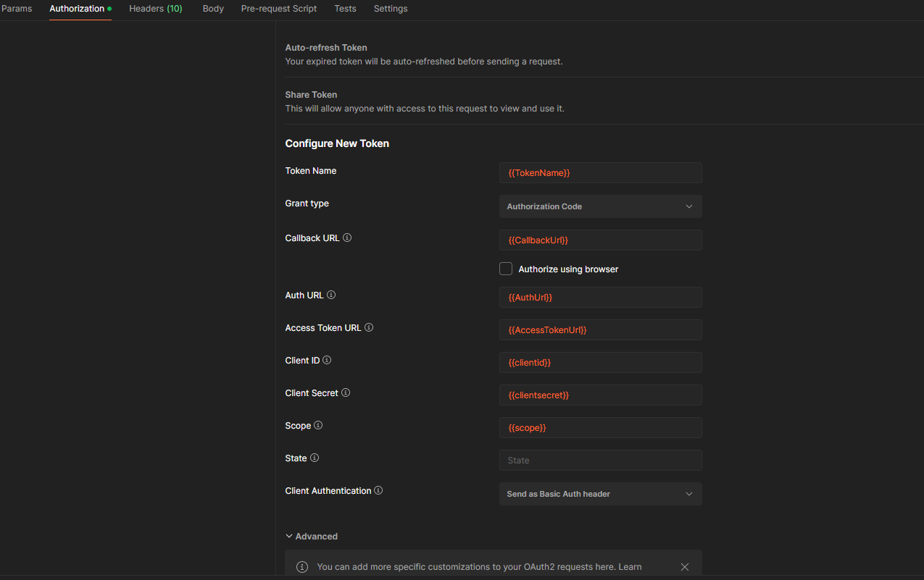The height and width of the screenshot is (580, 924).
Task: Click the Token Name input field
Action: 600,172
